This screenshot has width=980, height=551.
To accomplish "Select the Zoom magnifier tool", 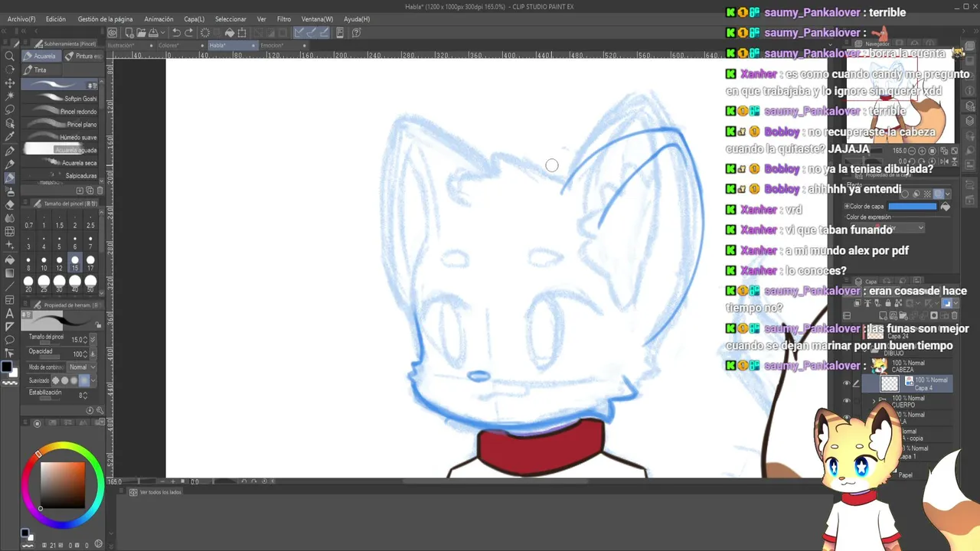I will coord(10,56).
